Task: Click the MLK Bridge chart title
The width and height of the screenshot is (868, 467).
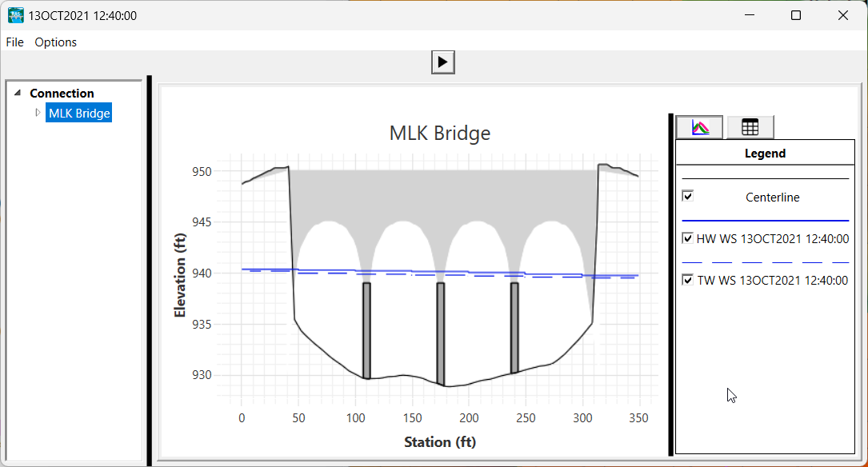Action: [x=439, y=133]
